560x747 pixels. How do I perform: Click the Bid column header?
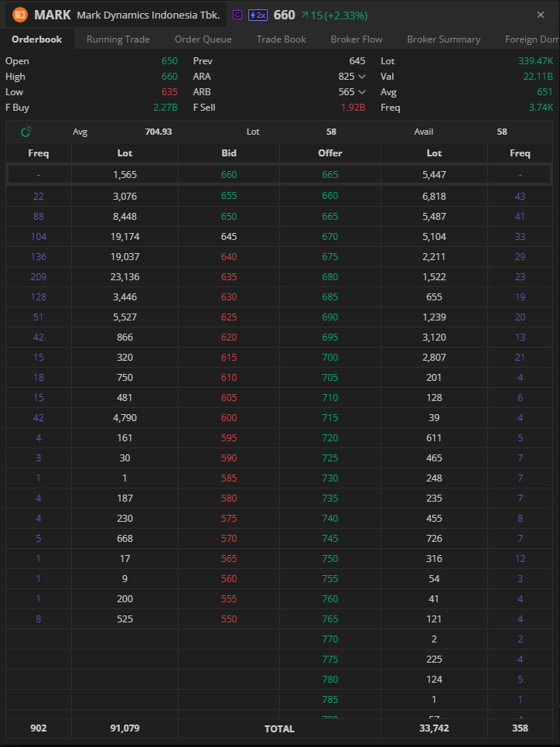point(229,153)
